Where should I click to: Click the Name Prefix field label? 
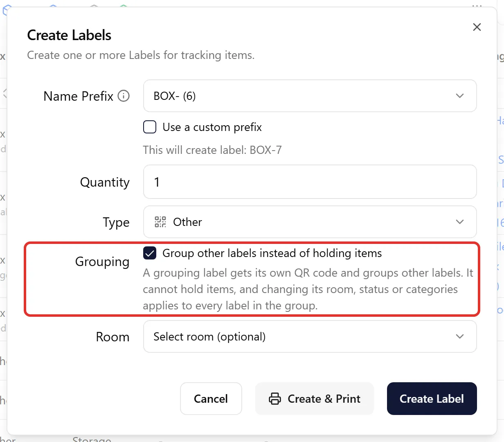(78, 96)
